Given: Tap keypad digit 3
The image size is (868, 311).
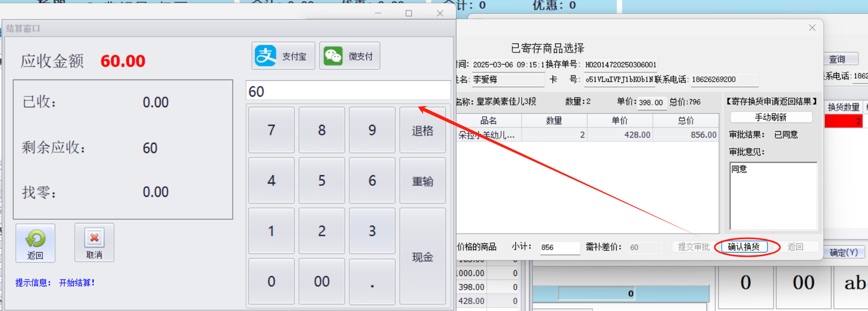Looking at the screenshot, I should [x=372, y=231].
